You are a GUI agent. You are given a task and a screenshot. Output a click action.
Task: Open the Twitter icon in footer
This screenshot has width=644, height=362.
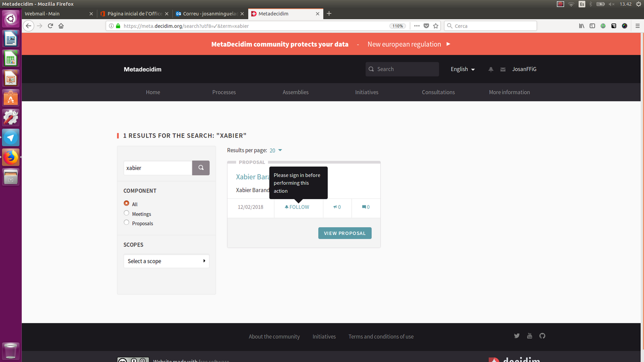pos(517,336)
